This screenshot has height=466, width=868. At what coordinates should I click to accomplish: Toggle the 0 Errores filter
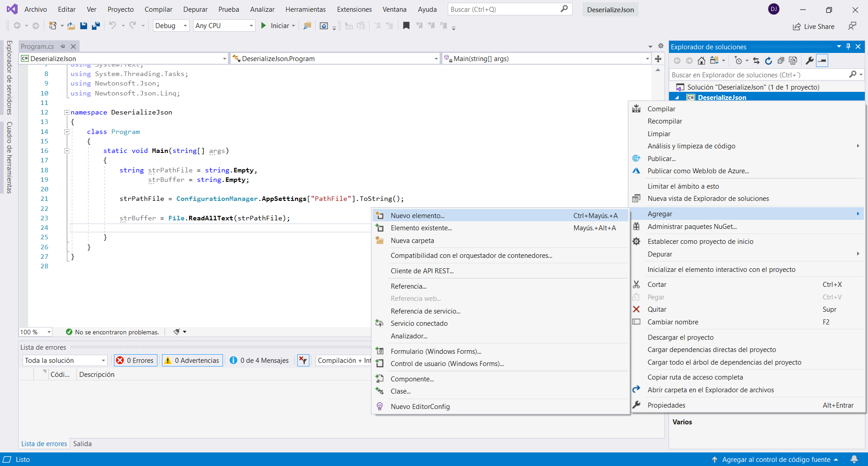pos(135,360)
